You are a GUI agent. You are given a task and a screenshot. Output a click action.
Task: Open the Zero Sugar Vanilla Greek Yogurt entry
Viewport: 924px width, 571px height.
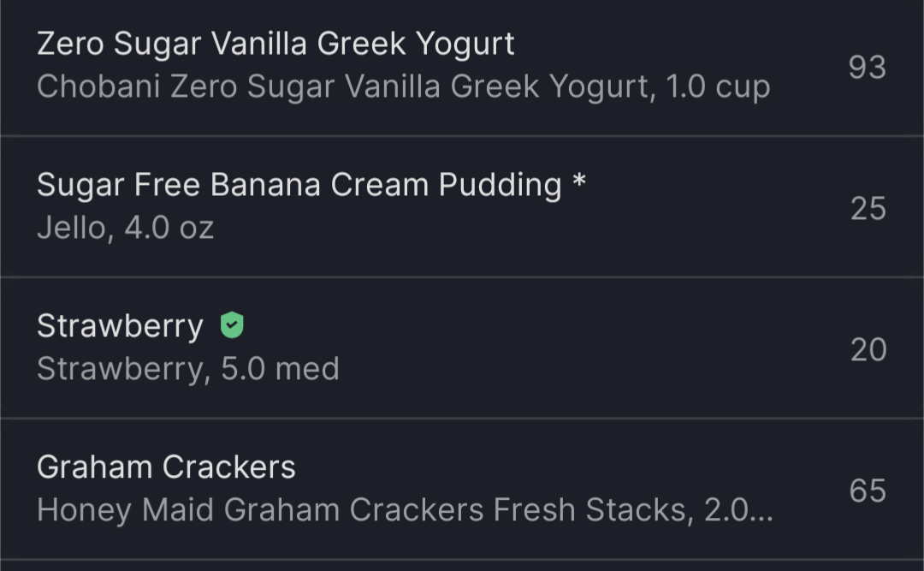pyautogui.click(x=462, y=67)
